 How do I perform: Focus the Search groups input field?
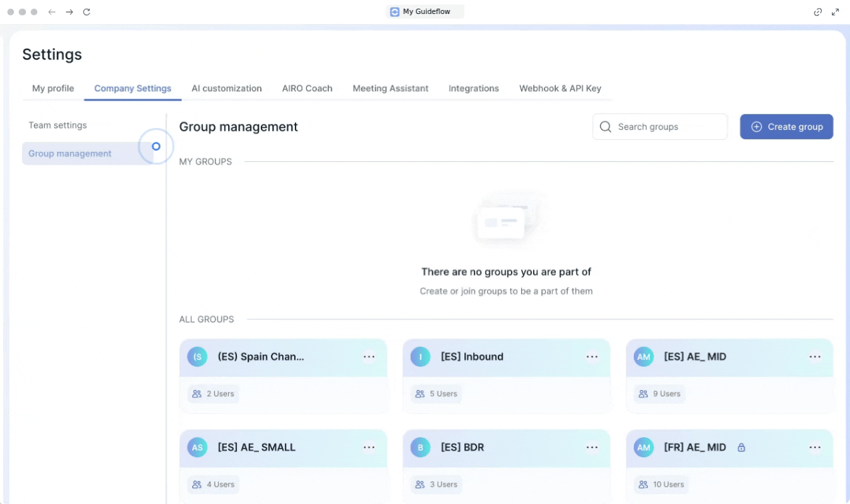667,127
